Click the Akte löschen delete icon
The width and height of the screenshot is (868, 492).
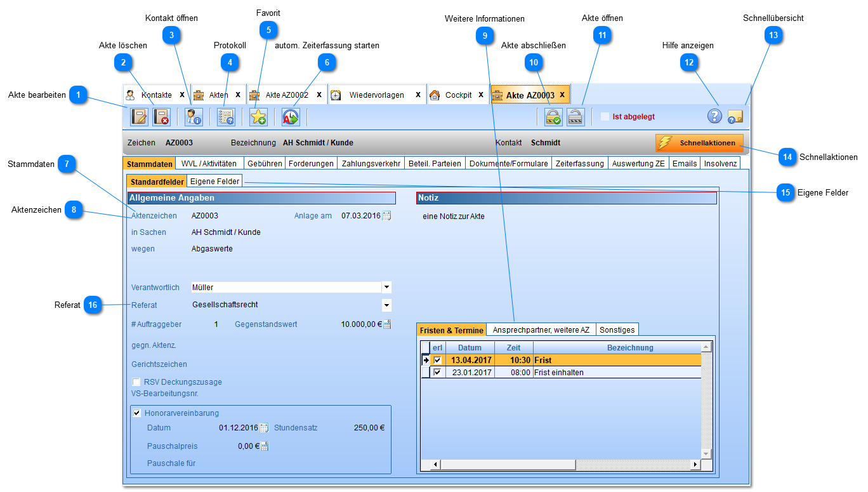pos(161,117)
